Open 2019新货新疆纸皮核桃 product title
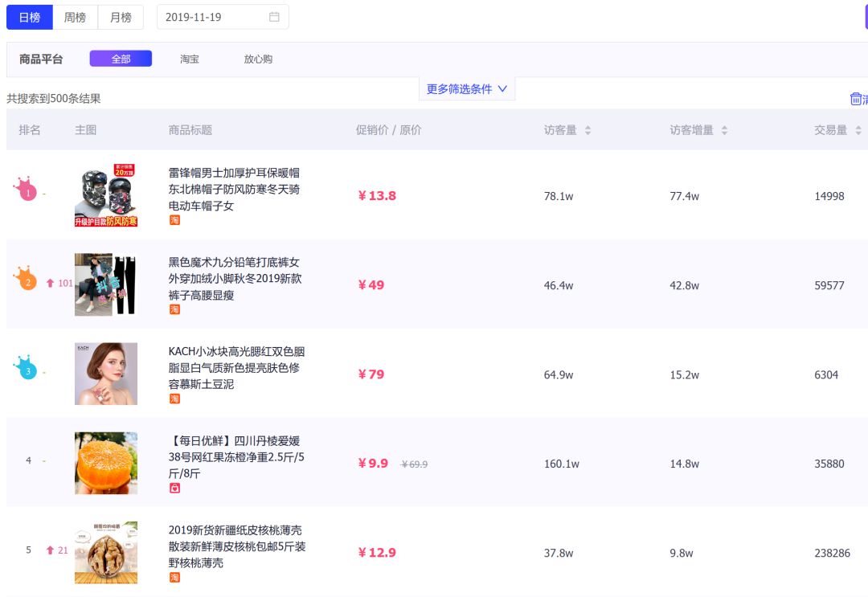This screenshot has width=868, height=597. (237, 546)
